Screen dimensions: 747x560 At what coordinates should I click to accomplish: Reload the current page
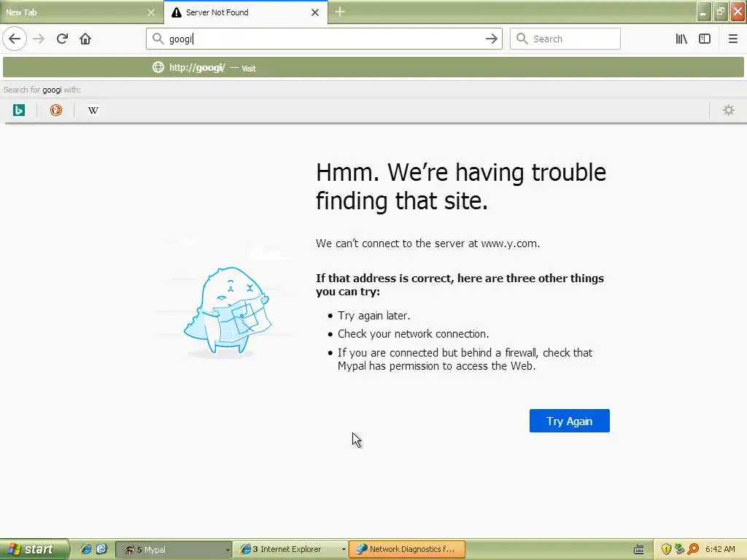click(x=62, y=39)
